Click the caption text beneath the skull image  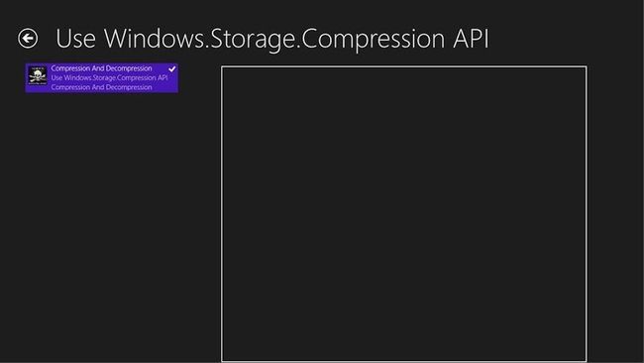coord(38,83)
